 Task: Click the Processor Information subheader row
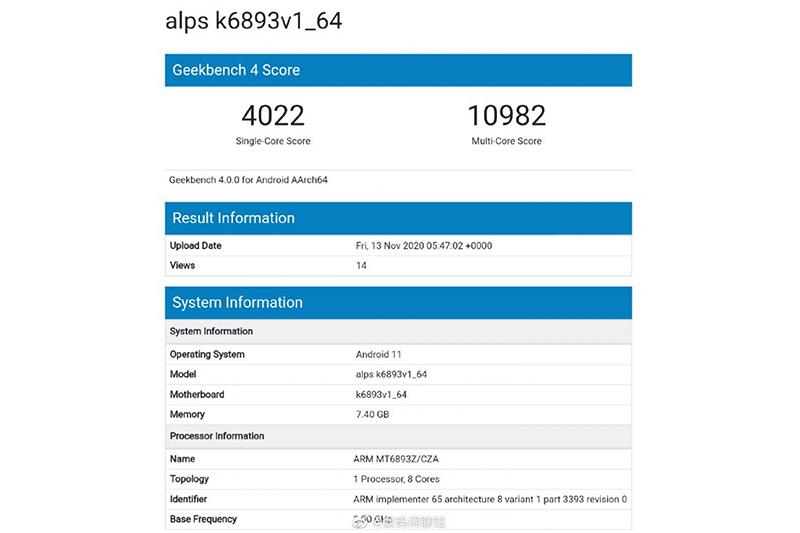[x=398, y=436]
